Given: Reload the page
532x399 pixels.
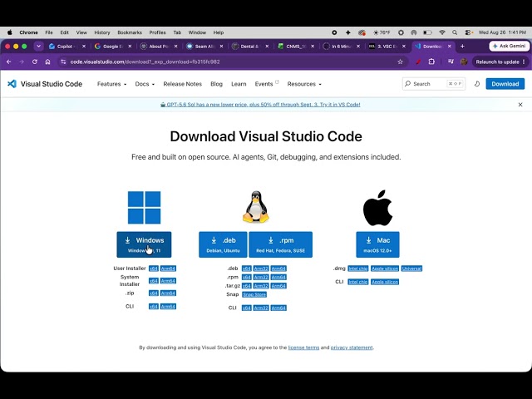Looking at the screenshot, I should tap(35, 62).
